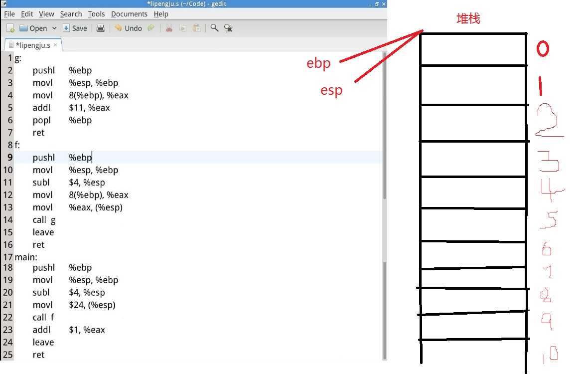588x374 pixels.
Task: Create a new document with toolbar icon
Action: click(x=10, y=28)
